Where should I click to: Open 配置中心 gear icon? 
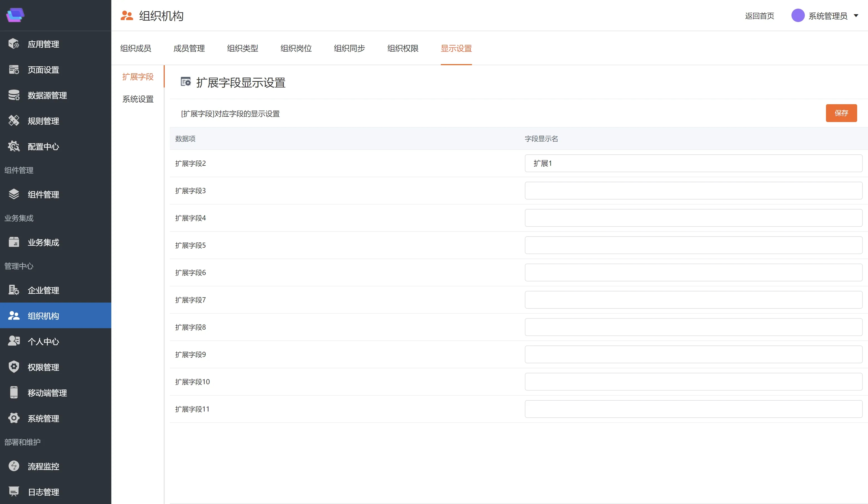pyautogui.click(x=14, y=147)
